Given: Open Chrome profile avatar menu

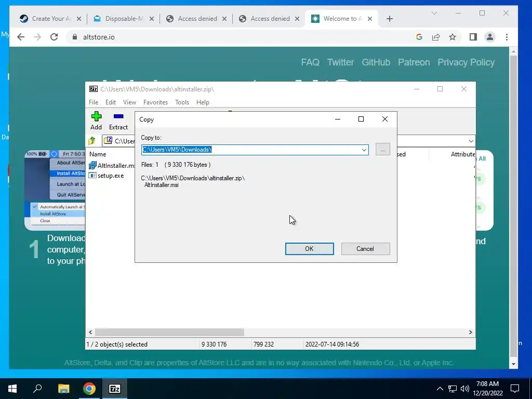Looking at the screenshot, I should pos(490,37).
